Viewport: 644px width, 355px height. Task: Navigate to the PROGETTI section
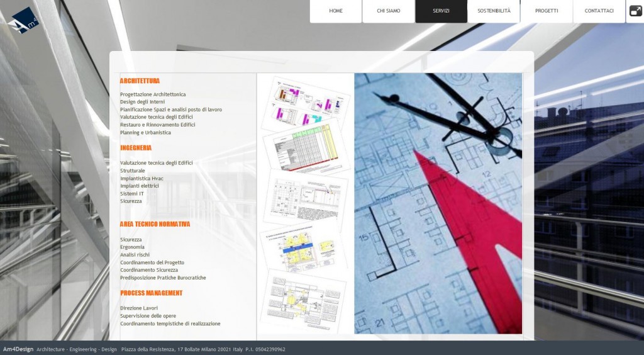point(547,11)
